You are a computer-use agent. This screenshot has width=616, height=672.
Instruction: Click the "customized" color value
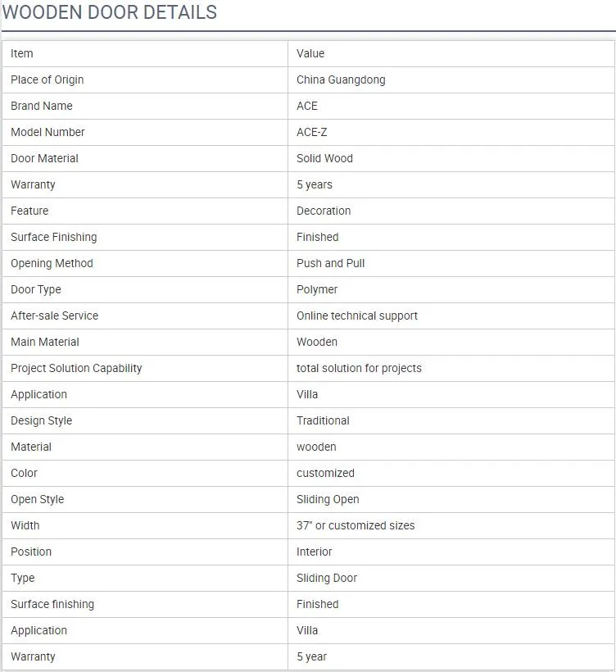[325, 473]
